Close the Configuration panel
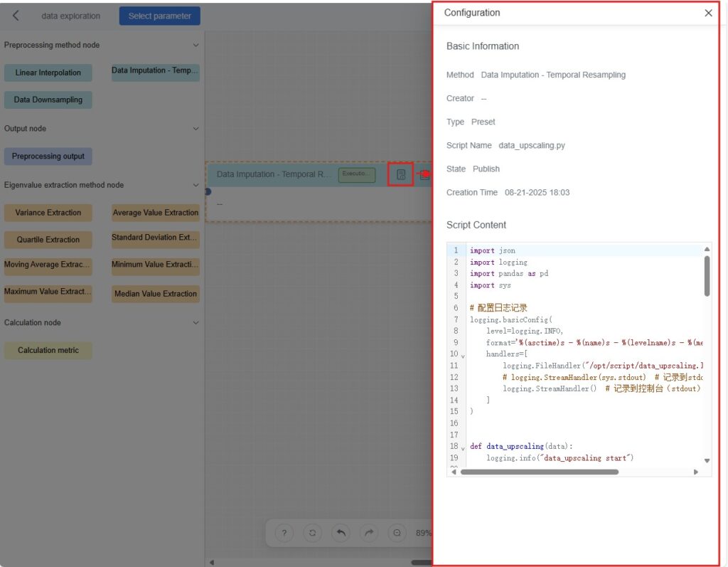Image resolution: width=728 pixels, height=567 pixels. (708, 13)
